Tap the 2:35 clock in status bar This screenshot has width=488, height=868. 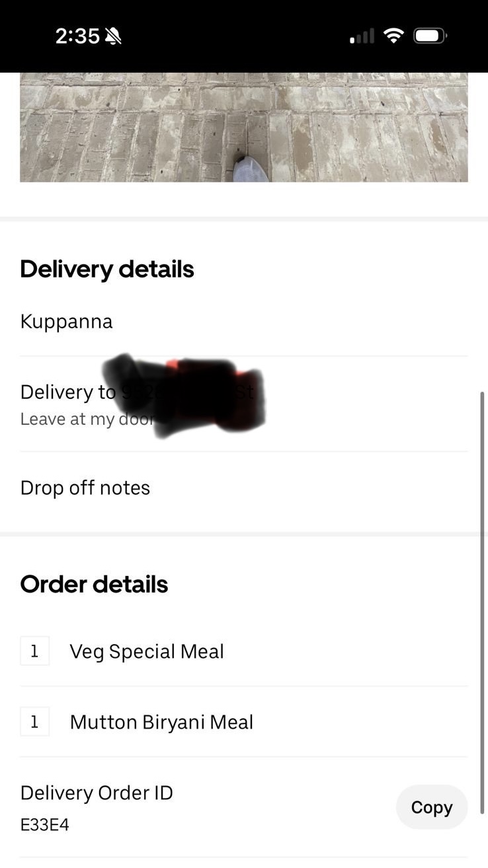[77, 36]
